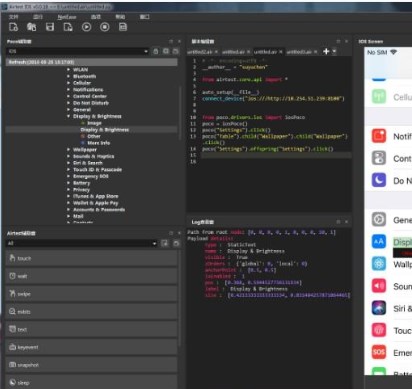Expand the Do Not Disturb tree node
Image resolution: width=412 pixels, height=389 pixels.
coord(68,103)
